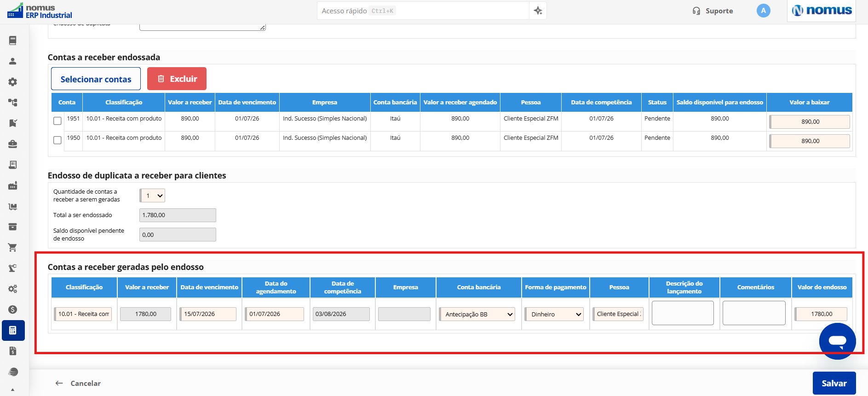The width and height of the screenshot is (868, 396).
Task: Open the single gear settings icon
Action: [13, 82]
